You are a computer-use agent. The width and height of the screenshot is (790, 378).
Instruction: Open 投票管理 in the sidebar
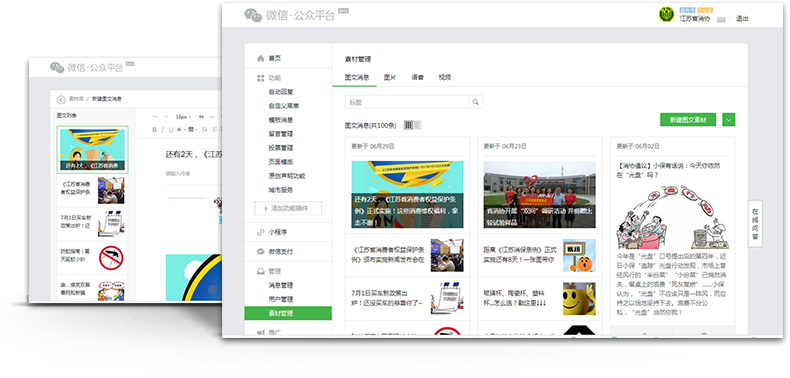point(281,148)
